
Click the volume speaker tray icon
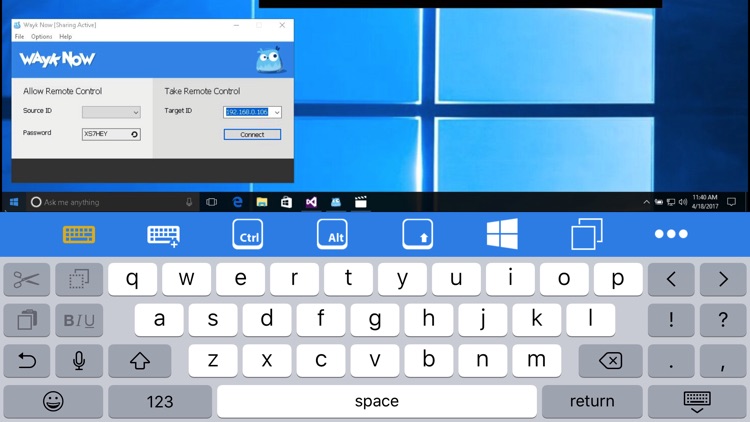683,202
